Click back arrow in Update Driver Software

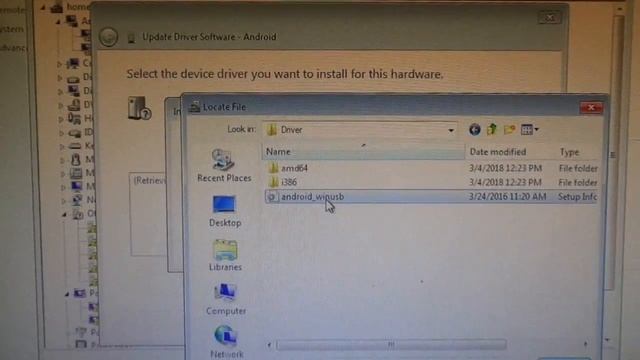pos(109,37)
